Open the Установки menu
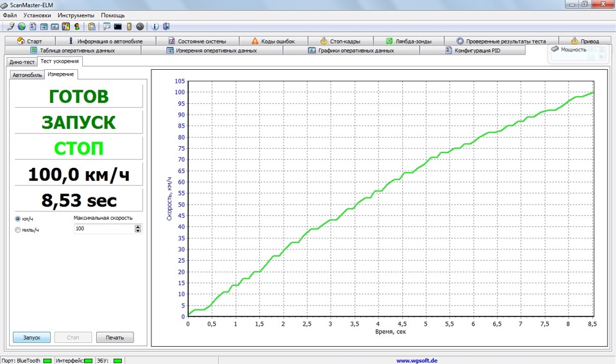 pos(37,15)
